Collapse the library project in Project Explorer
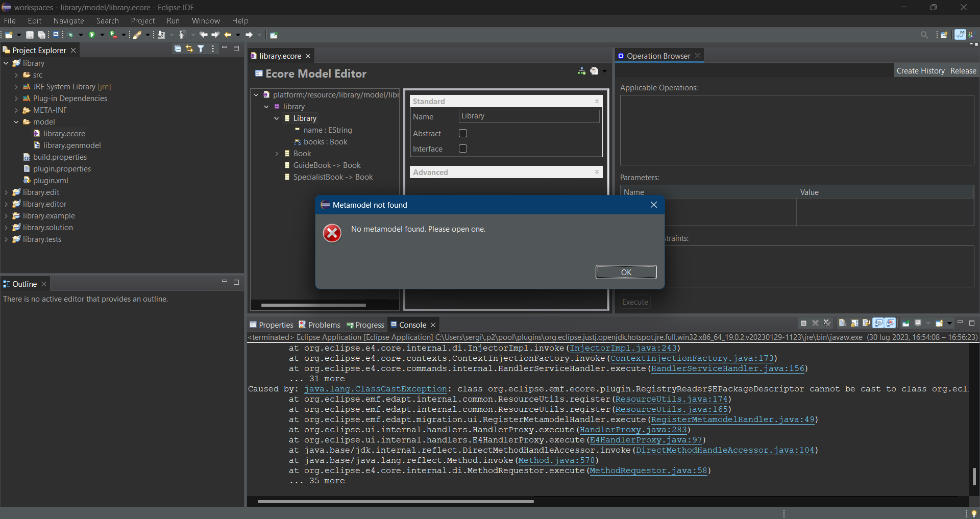 pos(6,63)
